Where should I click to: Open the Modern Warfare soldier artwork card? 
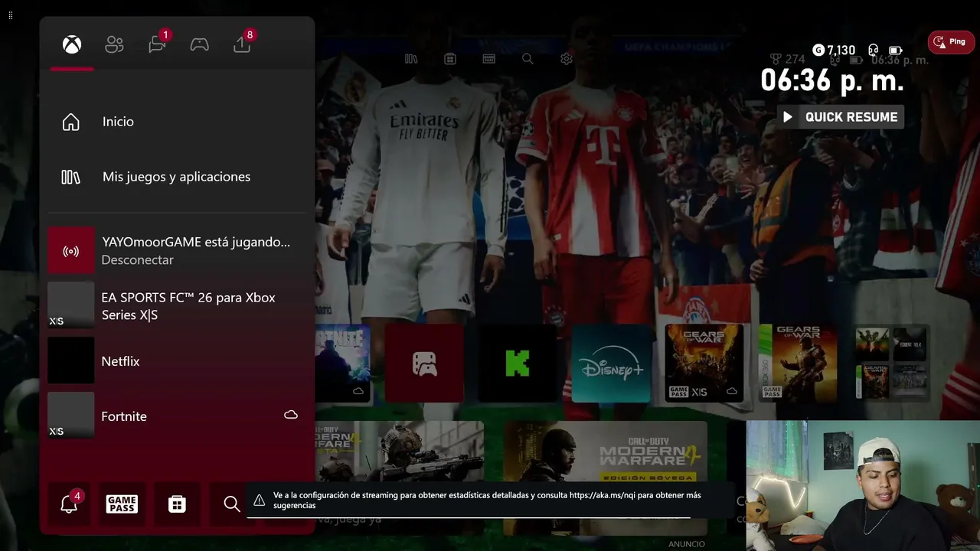[x=400, y=453]
